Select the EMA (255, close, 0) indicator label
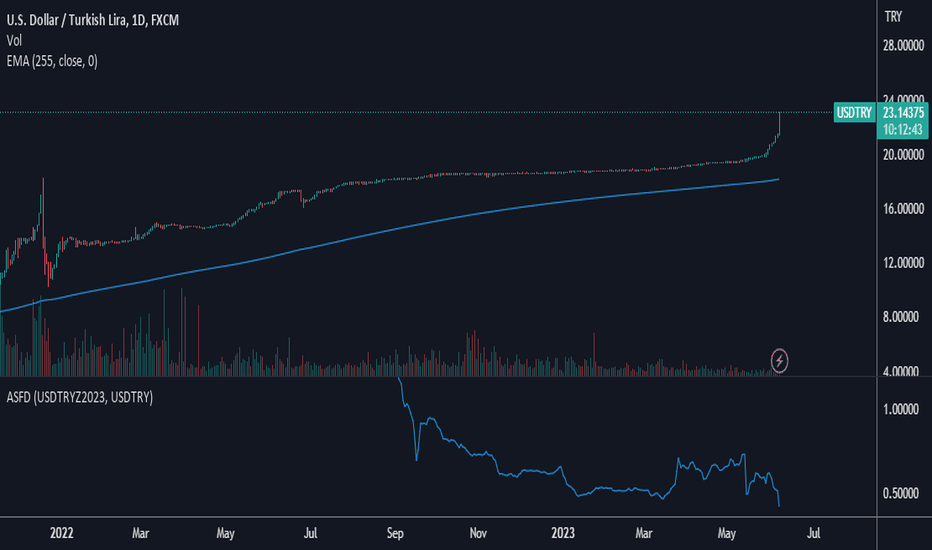This screenshot has height=550, width=932. (x=52, y=61)
